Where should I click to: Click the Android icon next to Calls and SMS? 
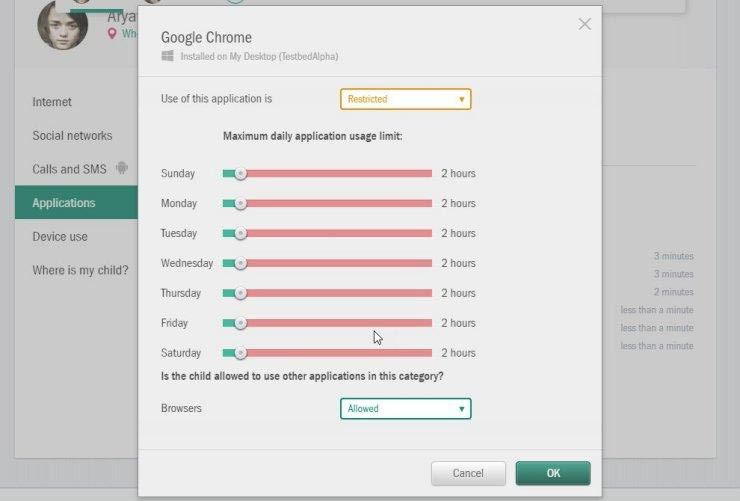[x=122, y=168]
